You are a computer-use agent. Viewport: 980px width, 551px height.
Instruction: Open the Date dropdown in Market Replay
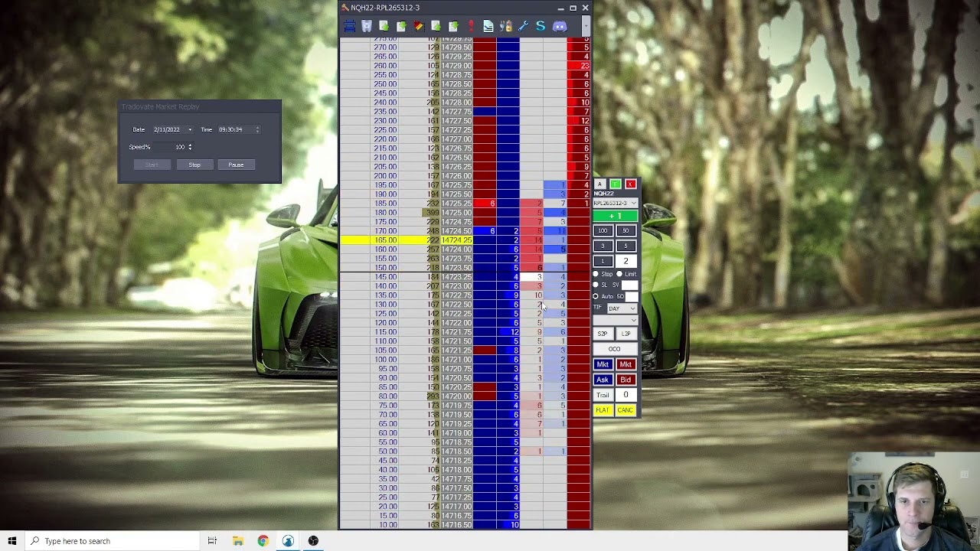click(x=190, y=129)
